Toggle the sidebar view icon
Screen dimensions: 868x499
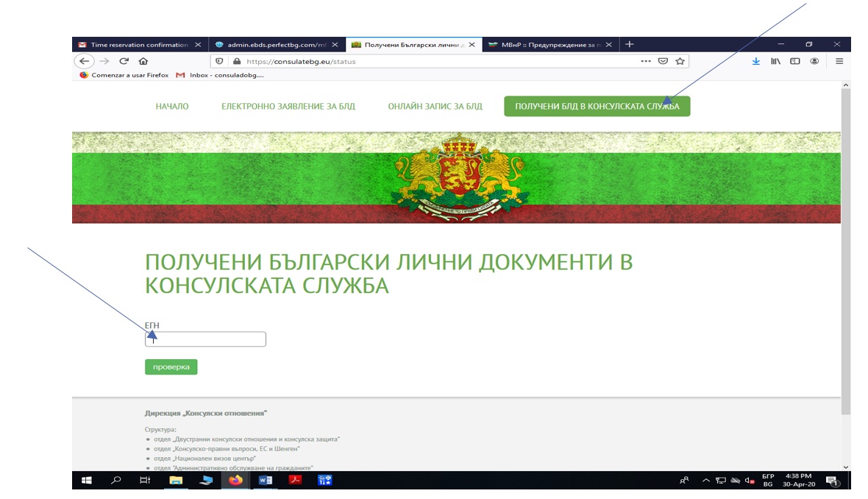795,61
